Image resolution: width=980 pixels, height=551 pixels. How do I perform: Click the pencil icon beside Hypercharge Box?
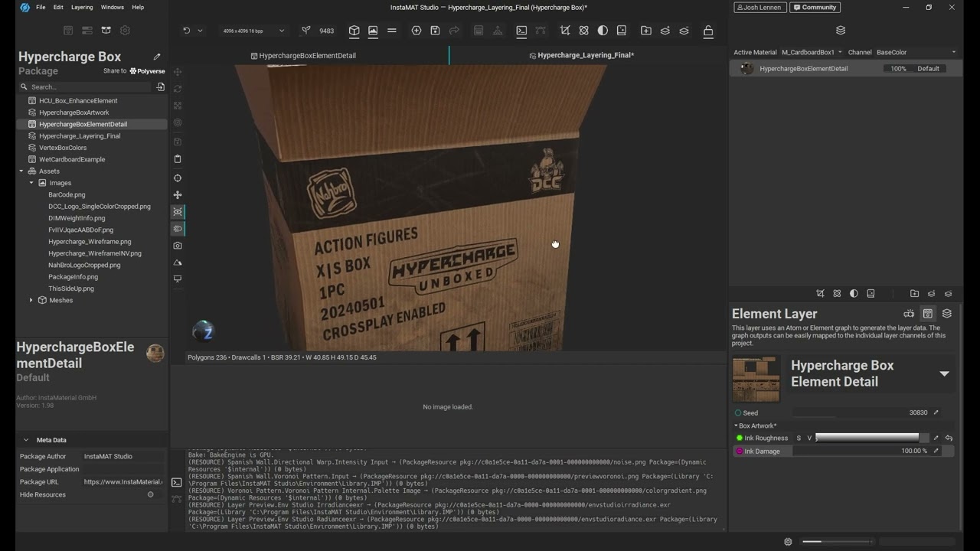(157, 56)
